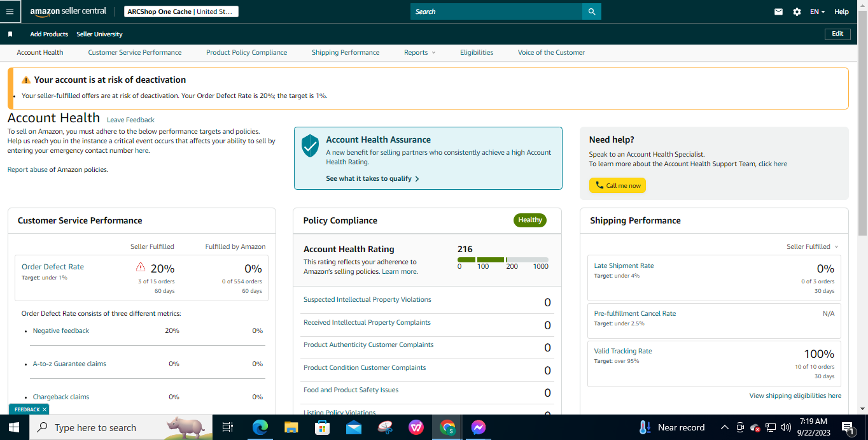
Task: Open Windows Start menu
Action: 14,427
